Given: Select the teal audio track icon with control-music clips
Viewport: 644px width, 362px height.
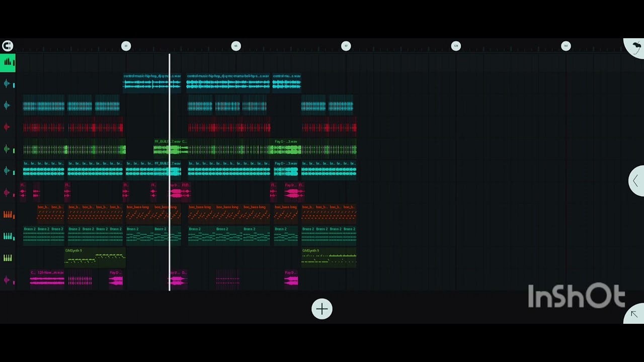Looking at the screenshot, I should tap(8, 84).
